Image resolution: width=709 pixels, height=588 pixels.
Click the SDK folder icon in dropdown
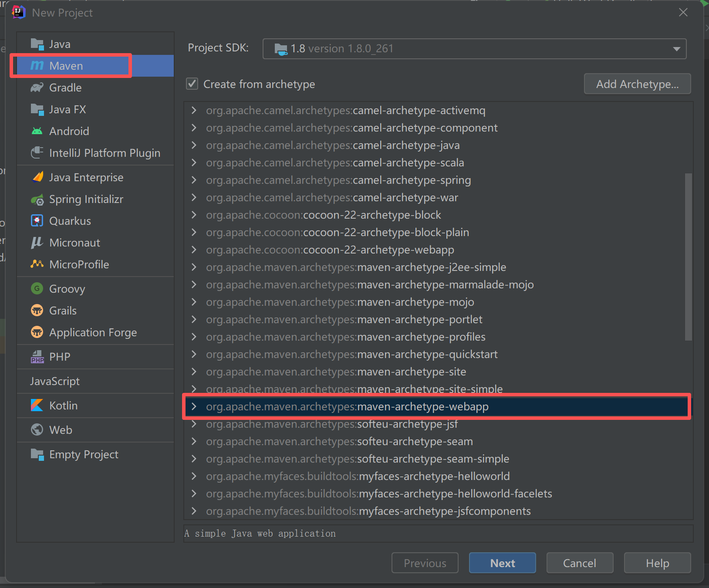click(281, 49)
